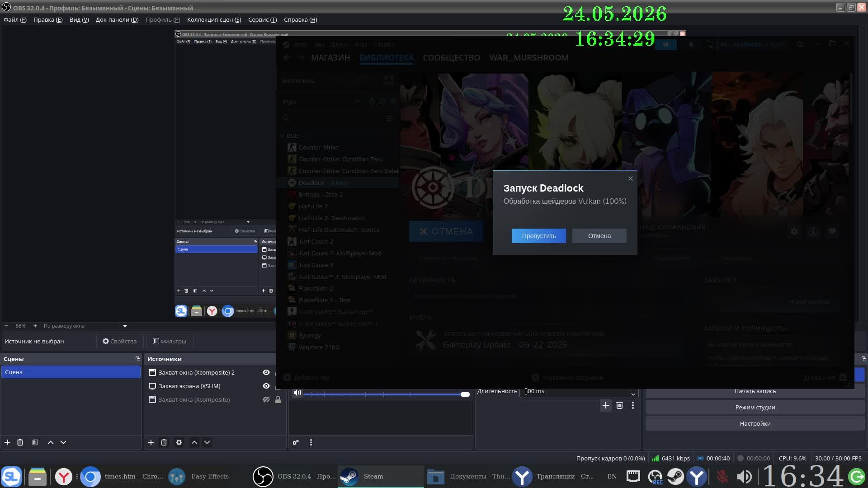Click Steam tray icon in system tray

[676, 477]
